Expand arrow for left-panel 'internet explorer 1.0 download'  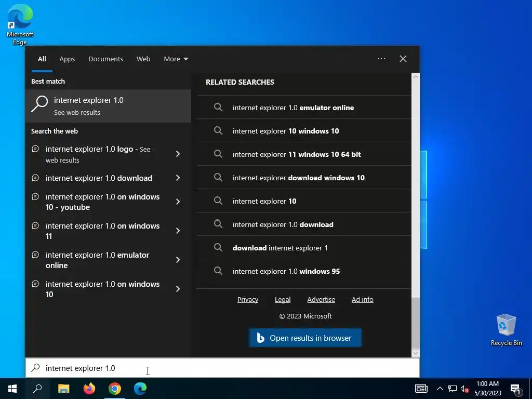(x=178, y=178)
